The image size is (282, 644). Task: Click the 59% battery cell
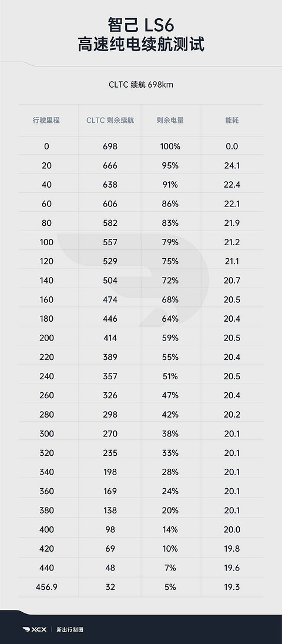click(170, 338)
